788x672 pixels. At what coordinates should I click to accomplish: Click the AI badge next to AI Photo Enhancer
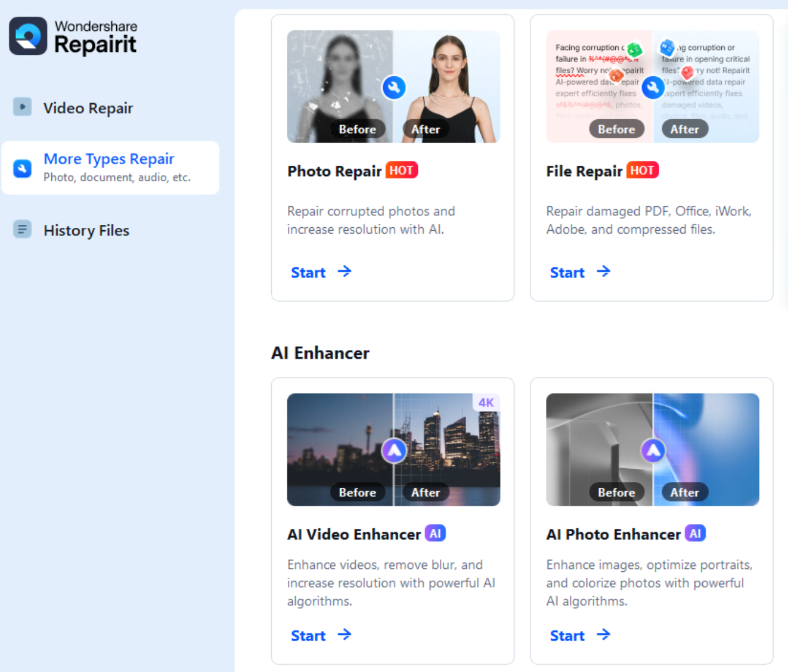(695, 533)
